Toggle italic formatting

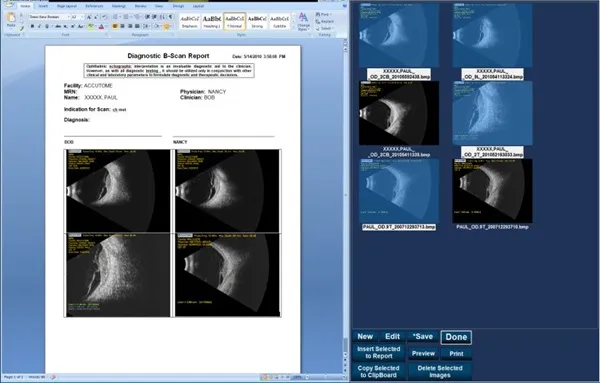(x=39, y=26)
